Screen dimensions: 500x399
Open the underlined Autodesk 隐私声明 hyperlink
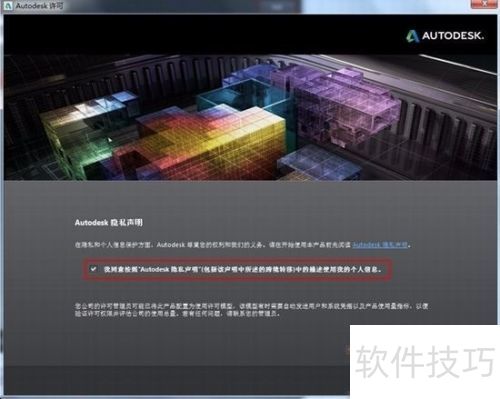(x=380, y=245)
